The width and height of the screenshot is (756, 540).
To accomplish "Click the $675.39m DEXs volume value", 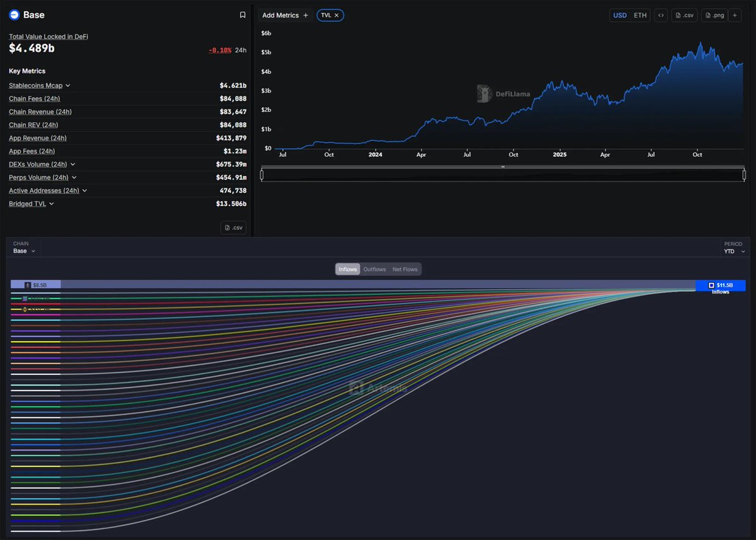I will coord(231,164).
